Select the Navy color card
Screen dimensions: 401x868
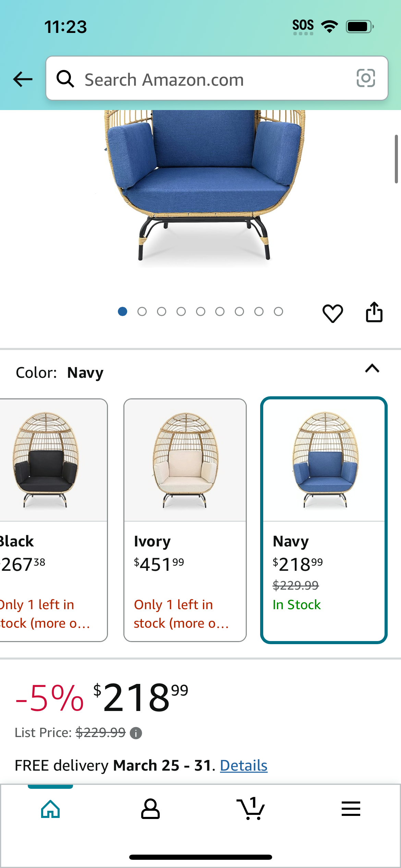tap(324, 520)
